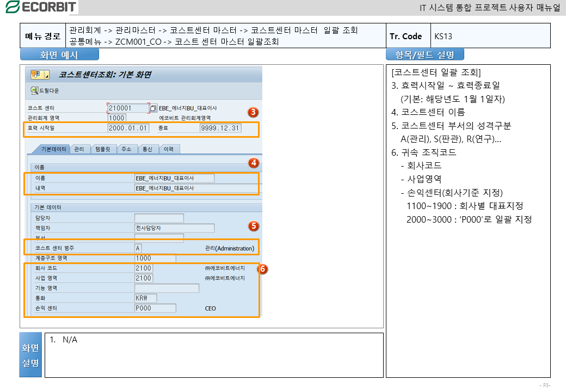Click the 항목/필드 설명 header button
Screen dimensions: 566x392
click(x=424, y=54)
